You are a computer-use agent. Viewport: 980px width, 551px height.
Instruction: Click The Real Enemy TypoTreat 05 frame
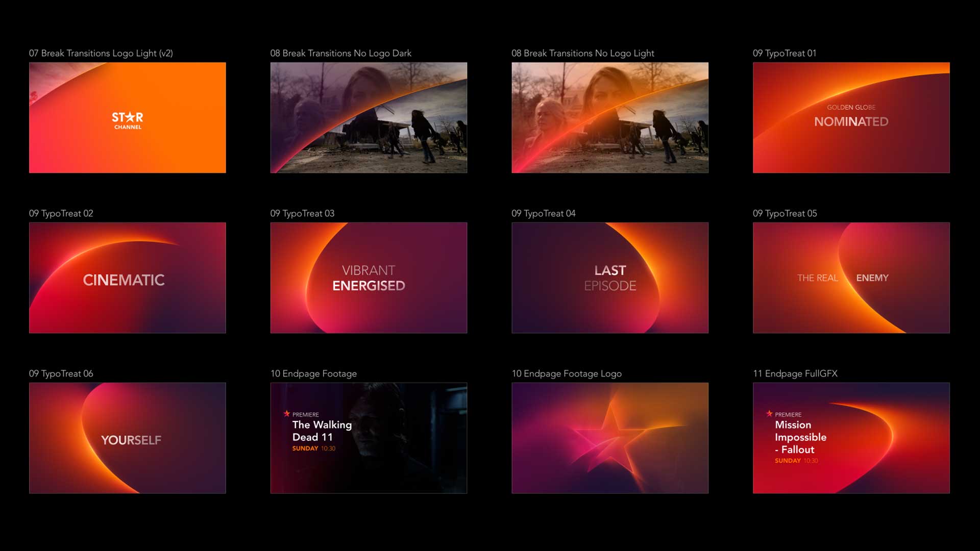[x=851, y=278]
